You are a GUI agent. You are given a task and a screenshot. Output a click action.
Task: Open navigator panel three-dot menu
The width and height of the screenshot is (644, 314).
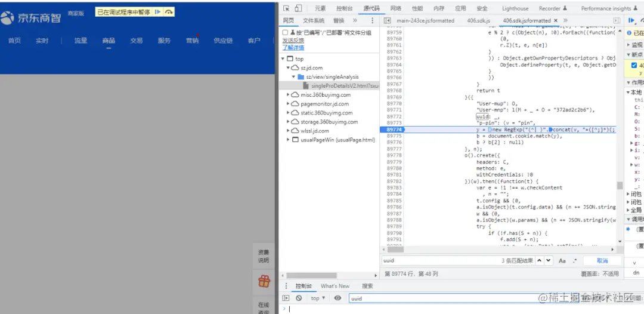pyautogui.click(x=373, y=20)
